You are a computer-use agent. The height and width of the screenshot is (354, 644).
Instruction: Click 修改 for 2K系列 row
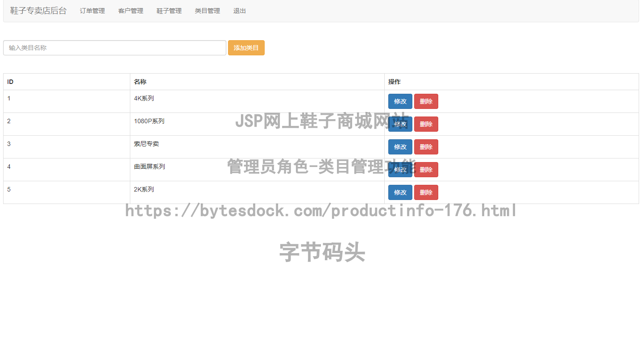[x=400, y=192]
